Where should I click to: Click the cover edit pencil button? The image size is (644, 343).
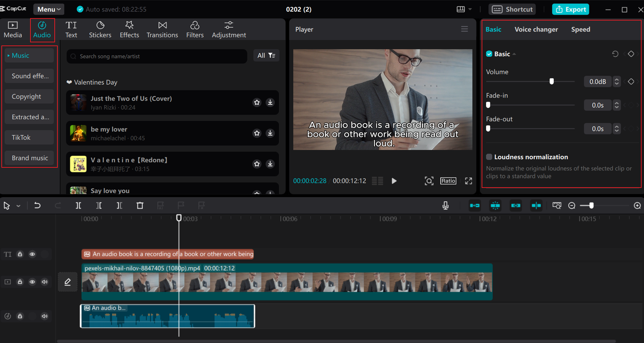(67, 282)
